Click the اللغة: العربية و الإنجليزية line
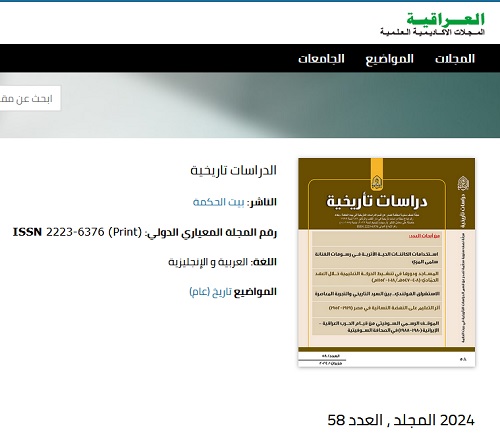Viewport: 500px width, 443px height. point(222,262)
